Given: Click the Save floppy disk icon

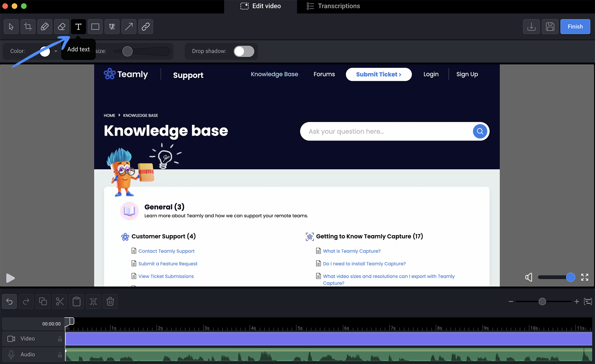Looking at the screenshot, I should [550, 27].
